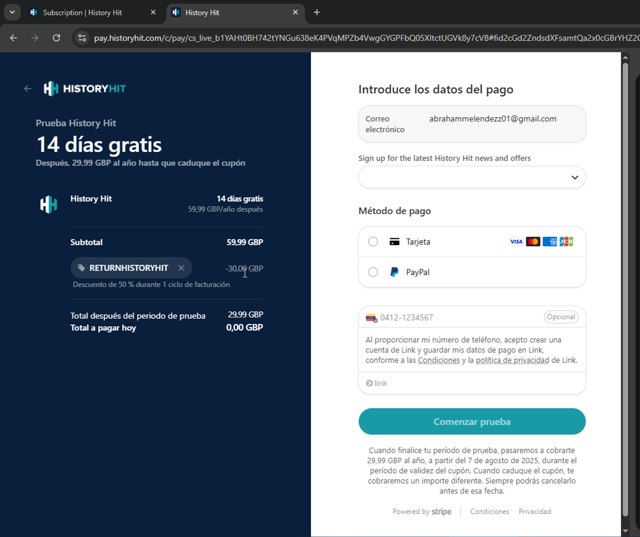Click the JCB card logo
The image size is (640, 537).
pyautogui.click(x=566, y=242)
